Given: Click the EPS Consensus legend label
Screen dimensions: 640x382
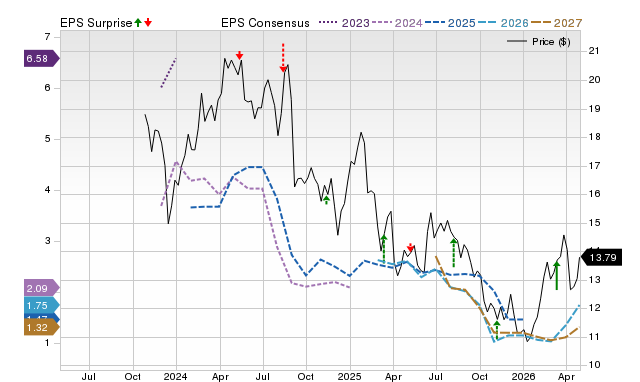Looking at the screenshot, I should 265,23.
